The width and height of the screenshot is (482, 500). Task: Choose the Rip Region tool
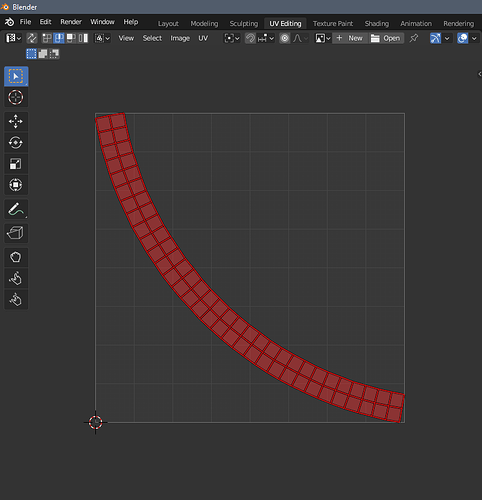tap(16, 233)
